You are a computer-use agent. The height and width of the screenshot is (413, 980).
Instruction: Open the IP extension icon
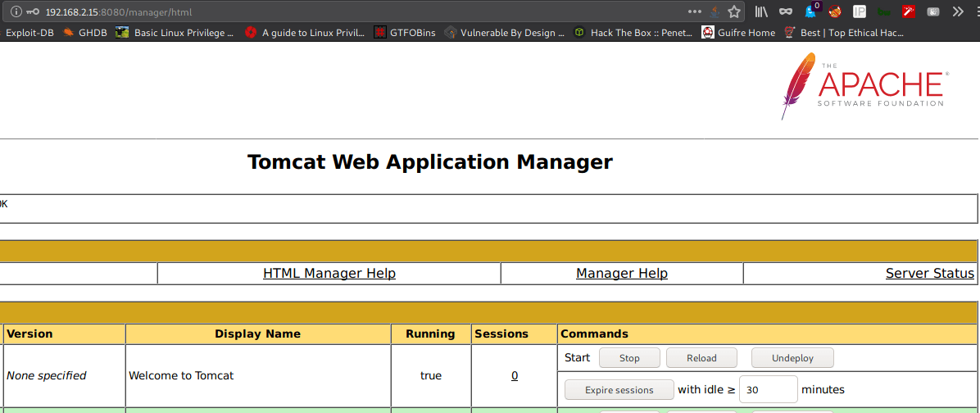860,11
